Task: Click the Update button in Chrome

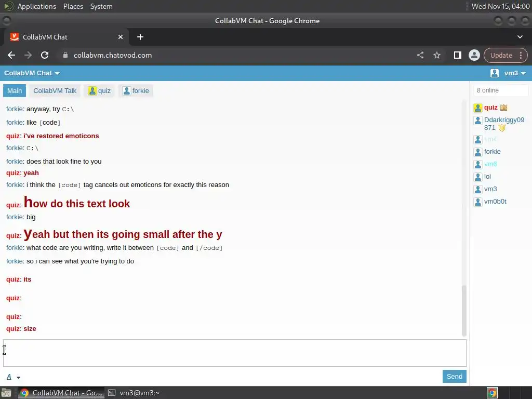Action: (501, 55)
